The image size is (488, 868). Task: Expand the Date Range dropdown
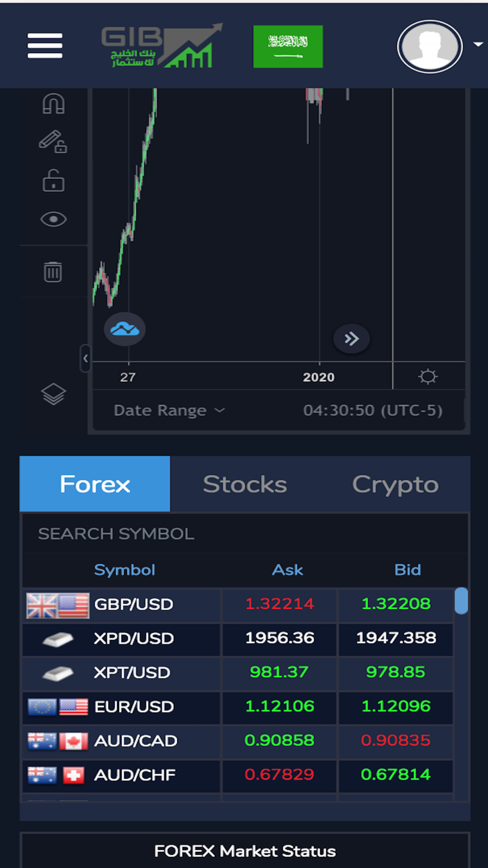click(x=169, y=411)
